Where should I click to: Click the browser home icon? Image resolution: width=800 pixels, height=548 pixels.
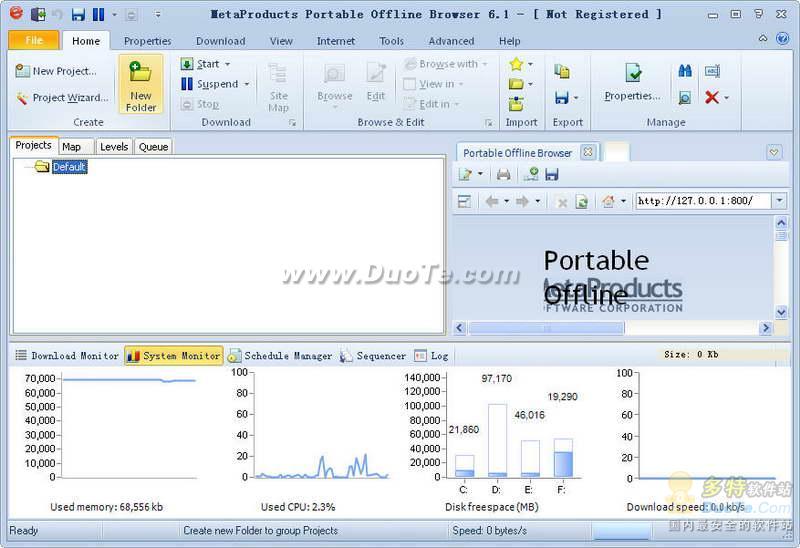click(608, 202)
